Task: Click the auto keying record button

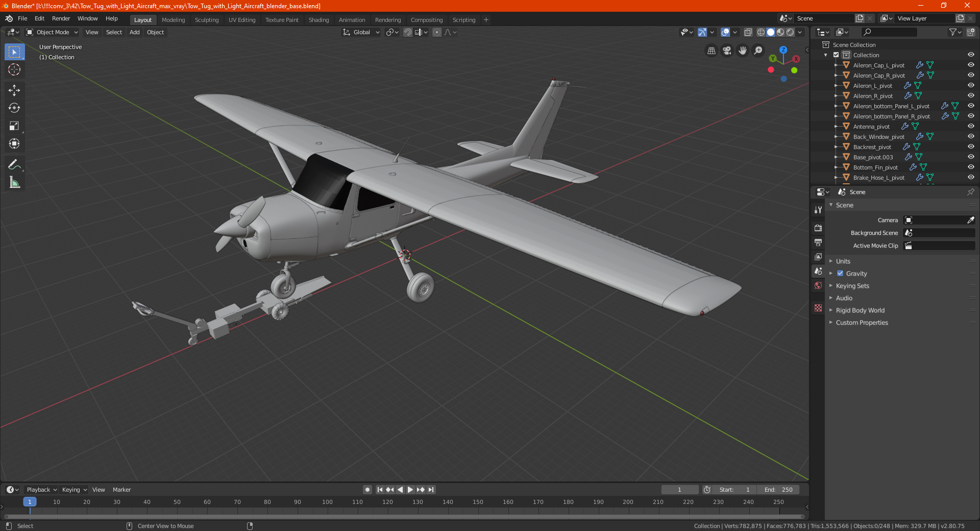Action: click(x=367, y=490)
